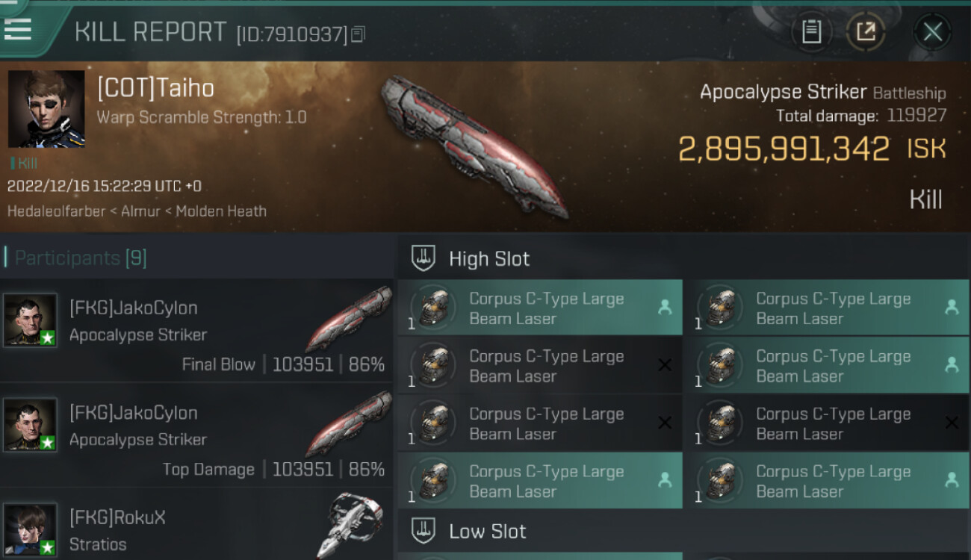Select the Final Blow JakoCylon portrait

[x=30, y=320]
